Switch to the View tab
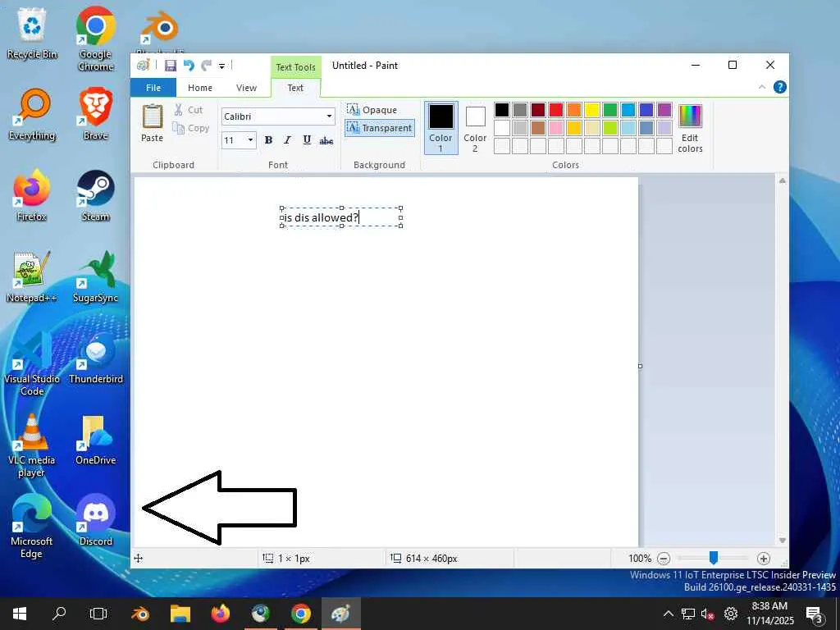840x630 pixels. click(x=246, y=88)
